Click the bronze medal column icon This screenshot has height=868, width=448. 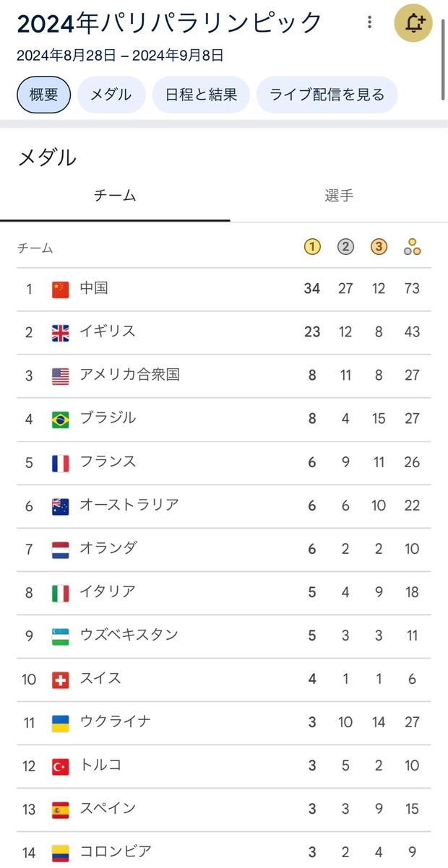379,248
